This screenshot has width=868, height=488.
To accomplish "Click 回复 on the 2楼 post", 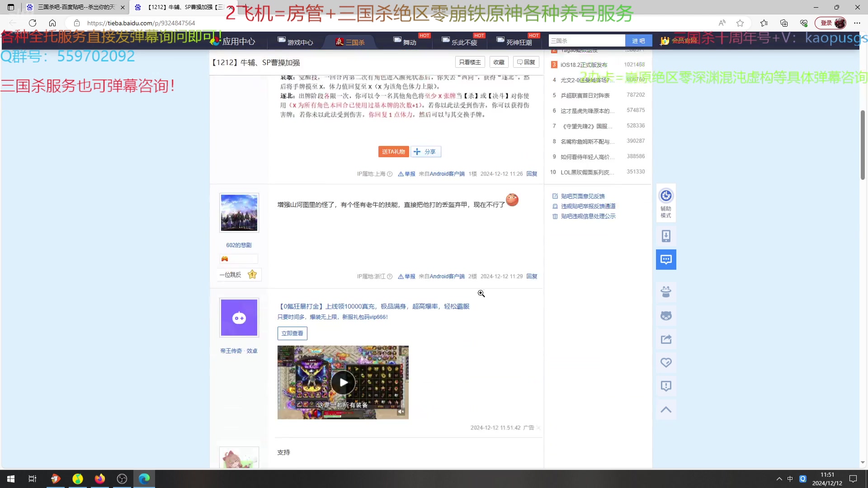I will click(x=532, y=277).
